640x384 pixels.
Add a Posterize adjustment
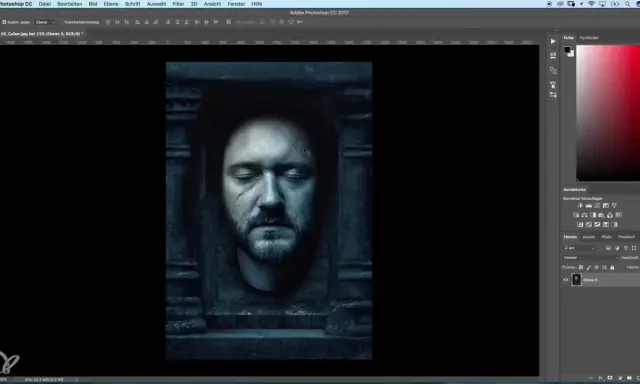[589, 224]
